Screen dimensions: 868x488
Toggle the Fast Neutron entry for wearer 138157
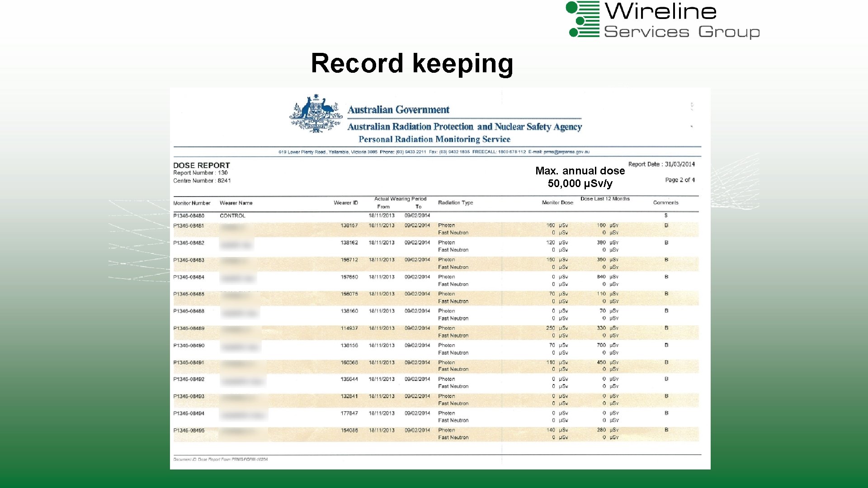[452, 232]
